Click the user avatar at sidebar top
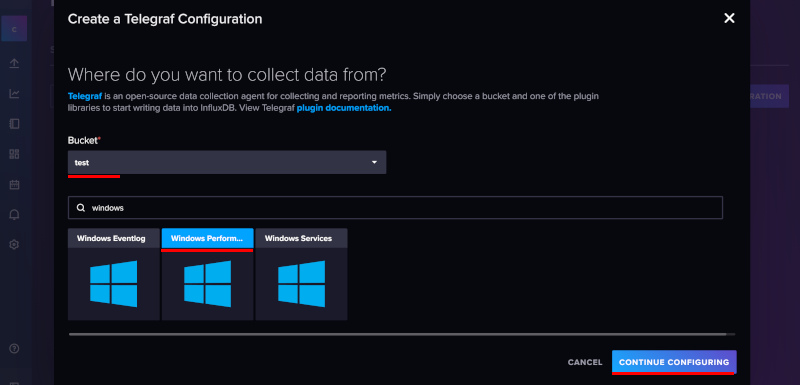Viewport: 800px width, 385px height. [14, 29]
